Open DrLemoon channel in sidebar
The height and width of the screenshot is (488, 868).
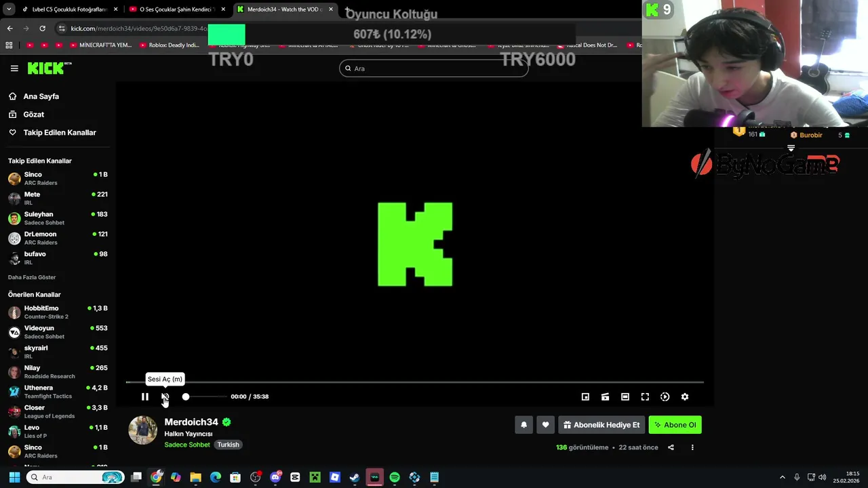58,238
